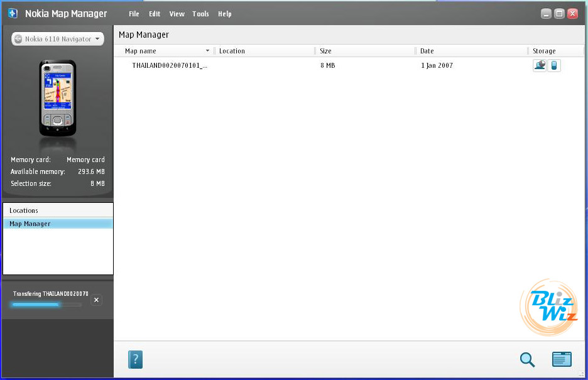Click the phone storage icon for THAILAND map
Screen dimensions: 588x380
pyautogui.click(x=554, y=65)
